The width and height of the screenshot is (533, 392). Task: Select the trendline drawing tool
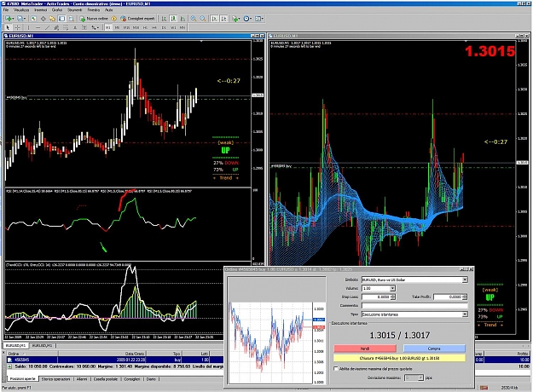(x=47, y=27)
